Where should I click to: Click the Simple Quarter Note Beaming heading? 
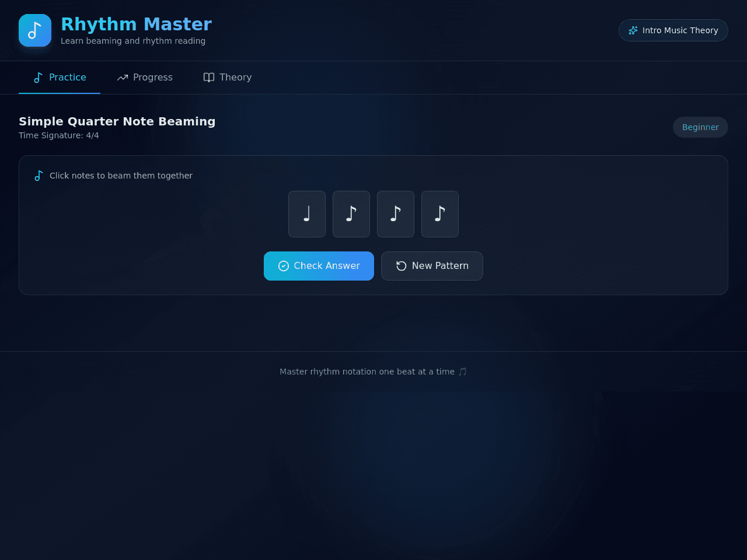[x=117, y=121]
